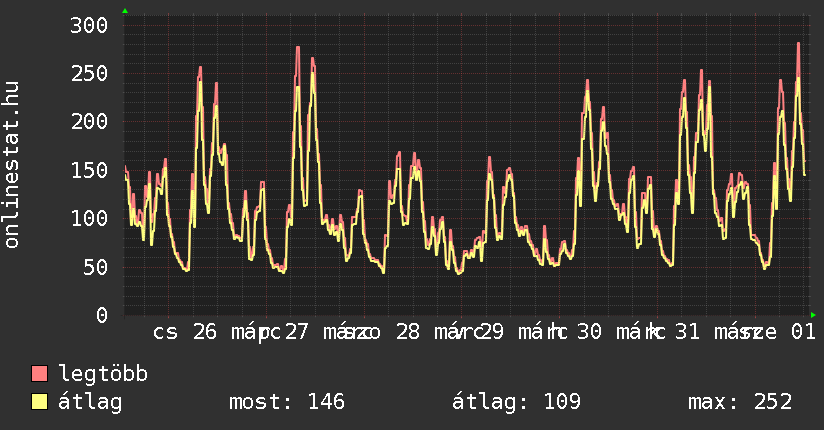Click the "most: 146" current value
This screenshot has width=824, height=430.
click(x=287, y=402)
